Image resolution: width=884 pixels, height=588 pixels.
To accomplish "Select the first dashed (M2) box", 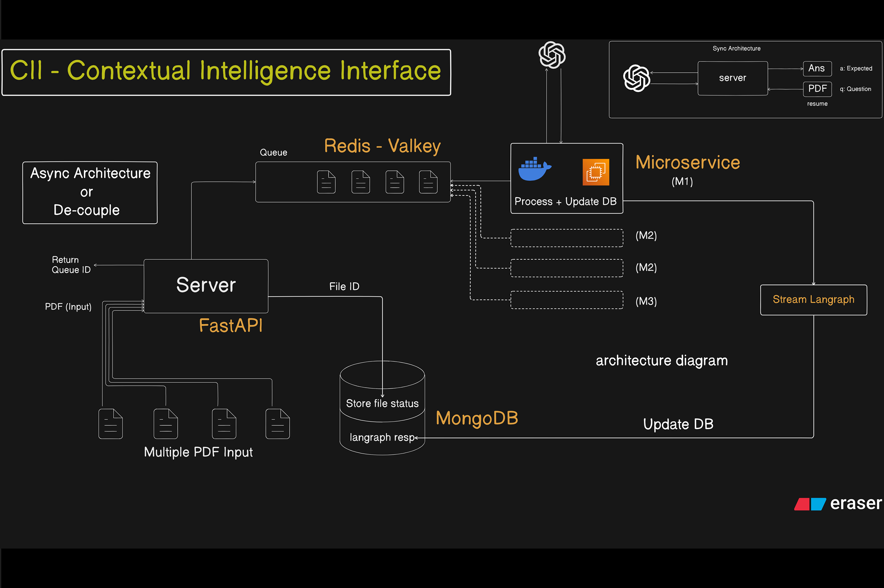I will coord(567,238).
